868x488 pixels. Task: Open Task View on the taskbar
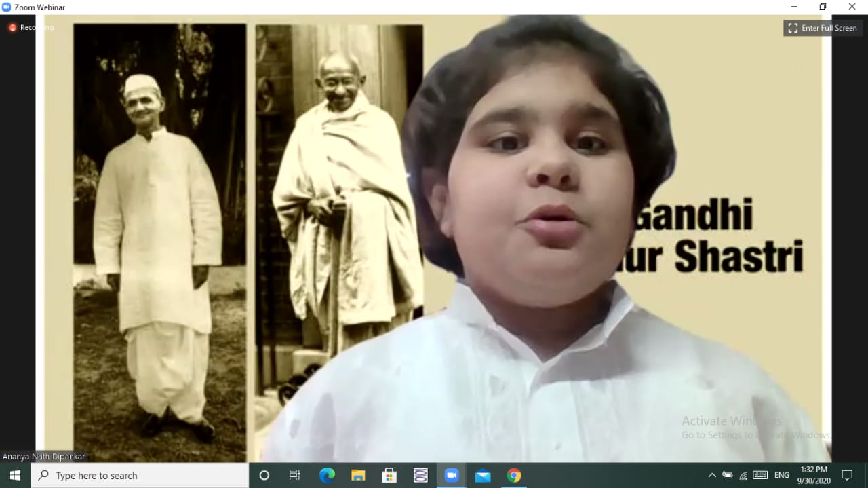click(294, 475)
